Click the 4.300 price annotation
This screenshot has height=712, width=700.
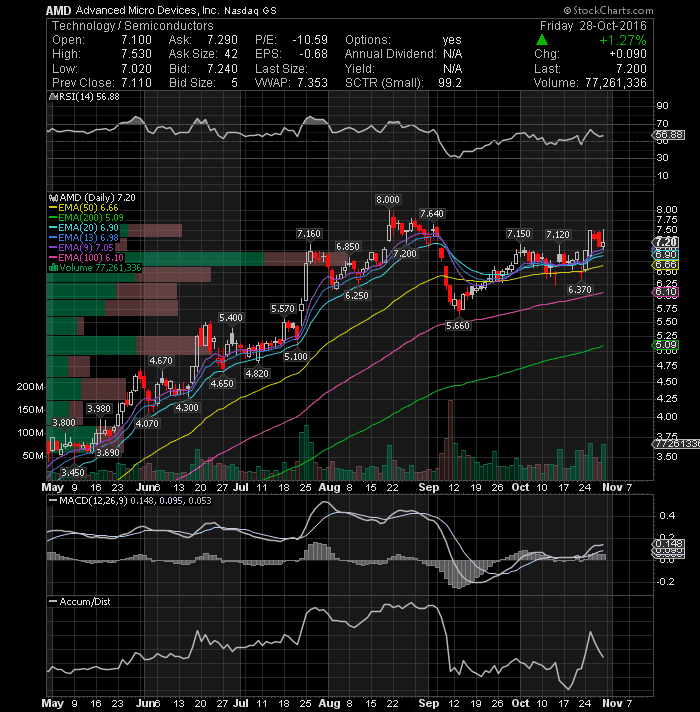pyautogui.click(x=187, y=408)
